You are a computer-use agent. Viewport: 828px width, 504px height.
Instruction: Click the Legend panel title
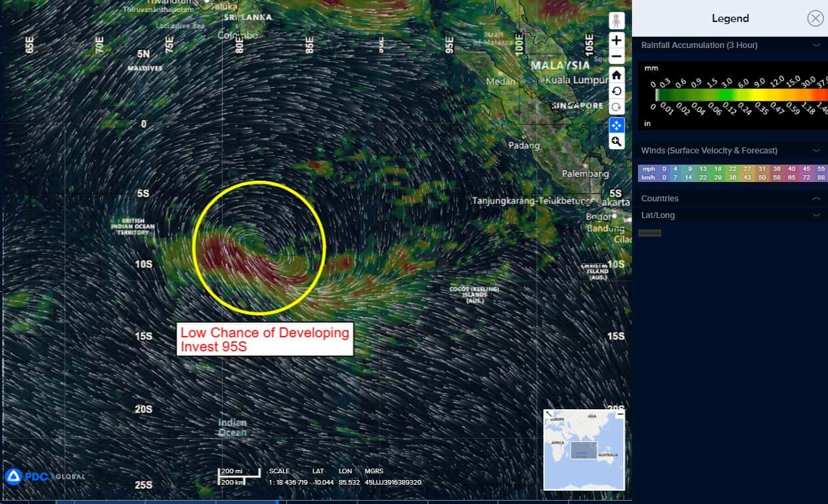(730, 19)
